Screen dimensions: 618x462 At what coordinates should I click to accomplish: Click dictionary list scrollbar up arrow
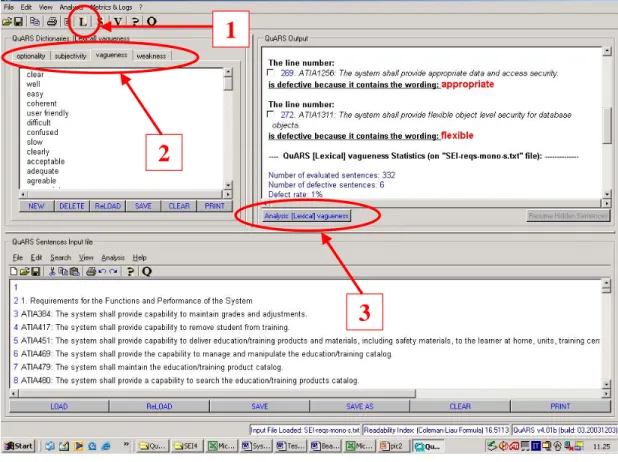pyautogui.click(x=228, y=72)
